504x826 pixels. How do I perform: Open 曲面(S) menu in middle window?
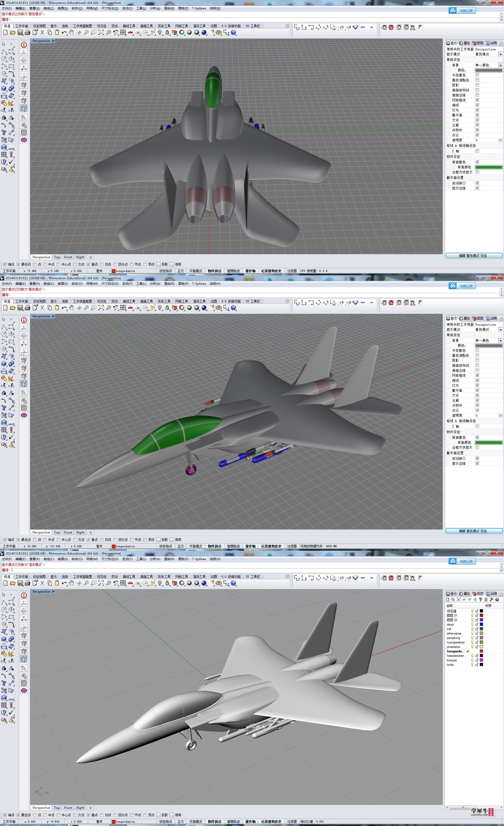[x=63, y=283]
